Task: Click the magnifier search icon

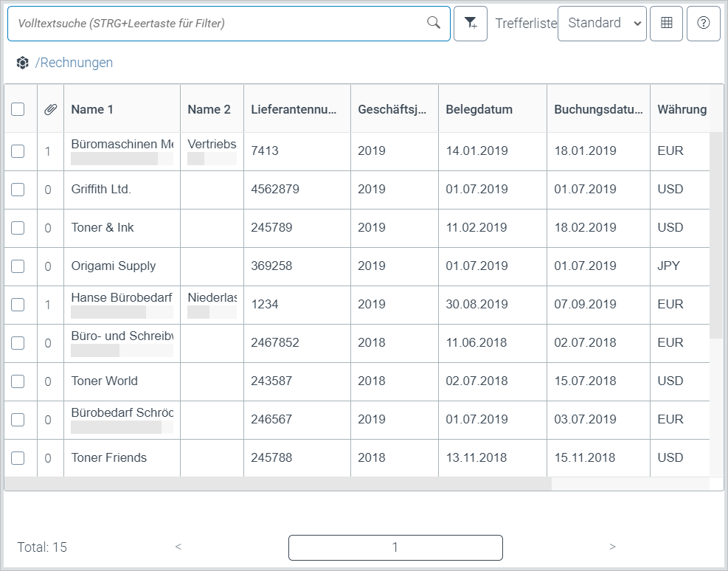Action: (434, 23)
